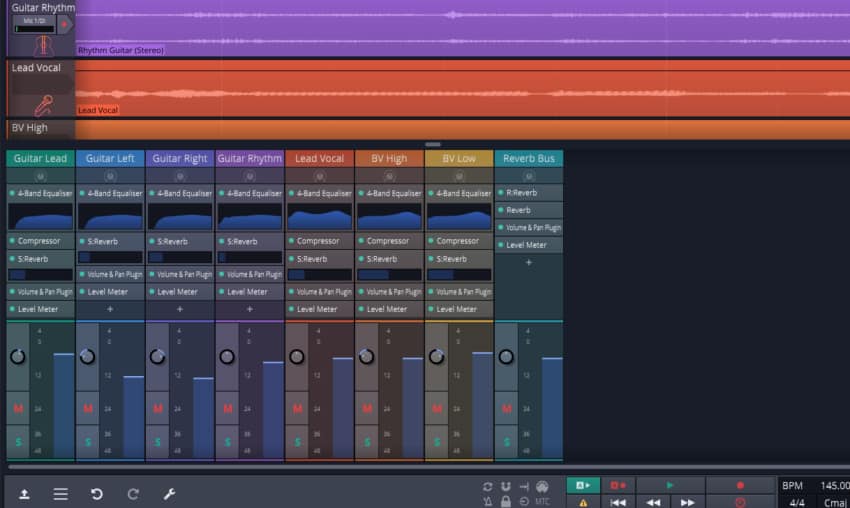Select the BV High mixer channel header
The image size is (850, 508).
coord(389,158)
